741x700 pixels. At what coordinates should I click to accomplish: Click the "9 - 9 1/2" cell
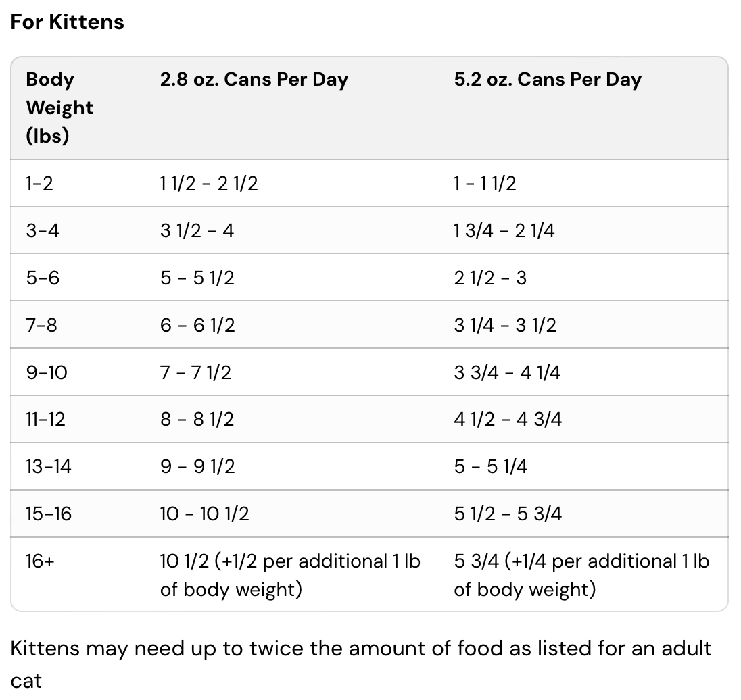tap(197, 467)
